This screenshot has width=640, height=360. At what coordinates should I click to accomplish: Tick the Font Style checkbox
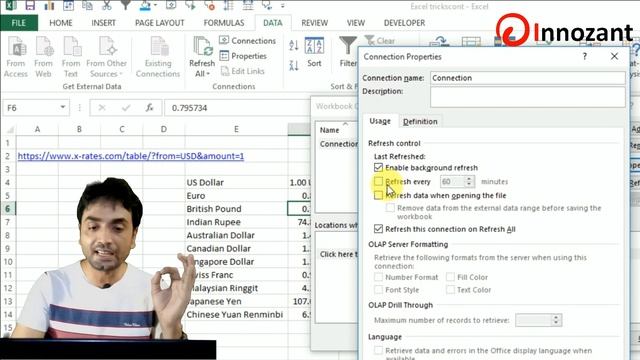click(x=378, y=289)
